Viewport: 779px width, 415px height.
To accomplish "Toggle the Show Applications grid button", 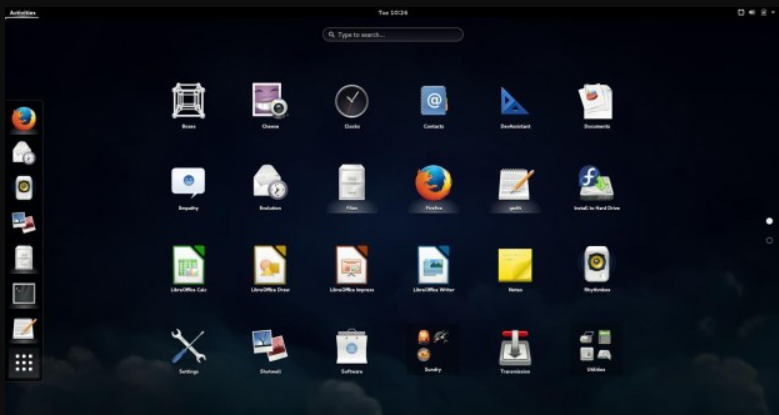I will [x=24, y=363].
